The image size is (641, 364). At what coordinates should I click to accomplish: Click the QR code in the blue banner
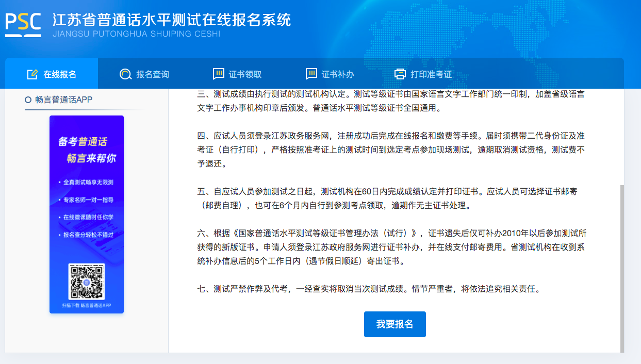[x=87, y=282]
